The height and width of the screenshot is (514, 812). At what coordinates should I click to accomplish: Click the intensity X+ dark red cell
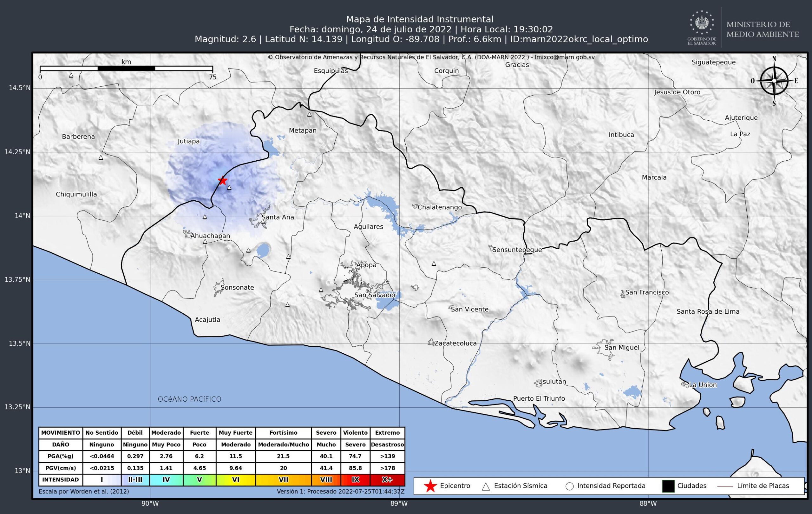click(387, 480)
